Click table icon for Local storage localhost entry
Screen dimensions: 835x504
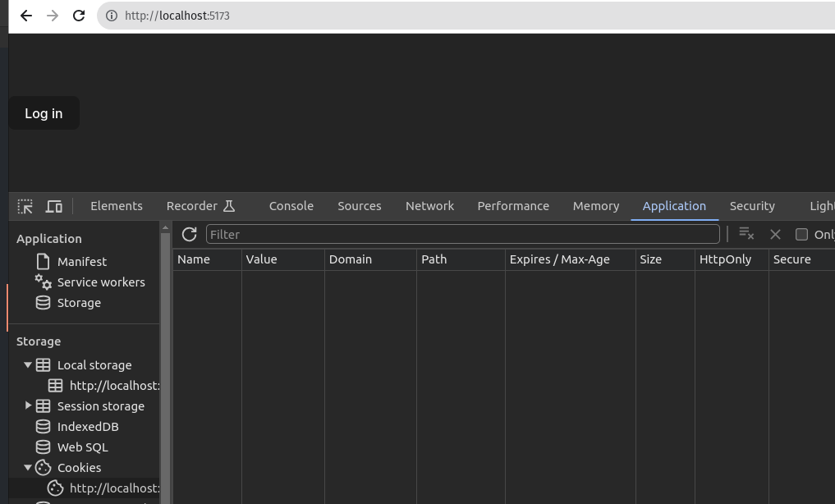[55, 385]
